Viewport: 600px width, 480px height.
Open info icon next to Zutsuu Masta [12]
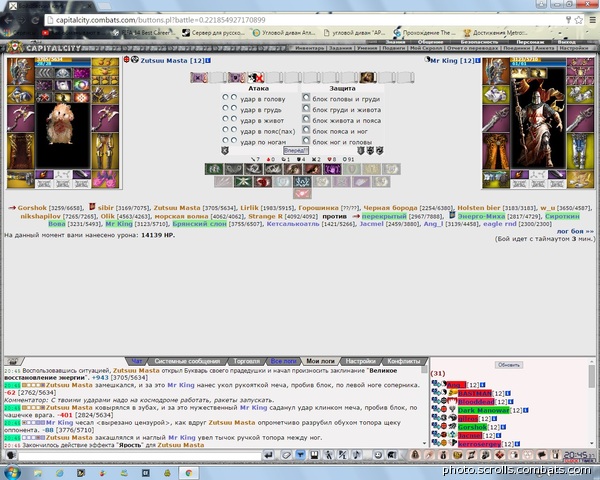click(x=208, y=60)
